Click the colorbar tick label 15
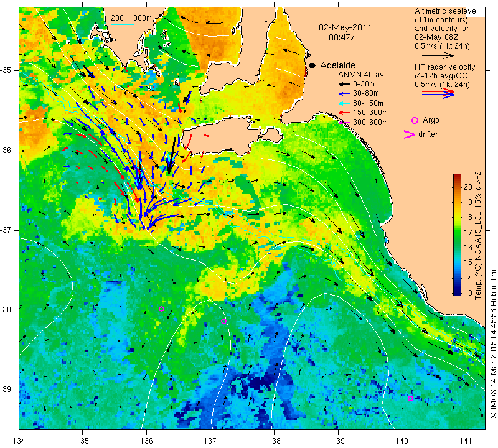498x448 pixels. tap(468, 263)
